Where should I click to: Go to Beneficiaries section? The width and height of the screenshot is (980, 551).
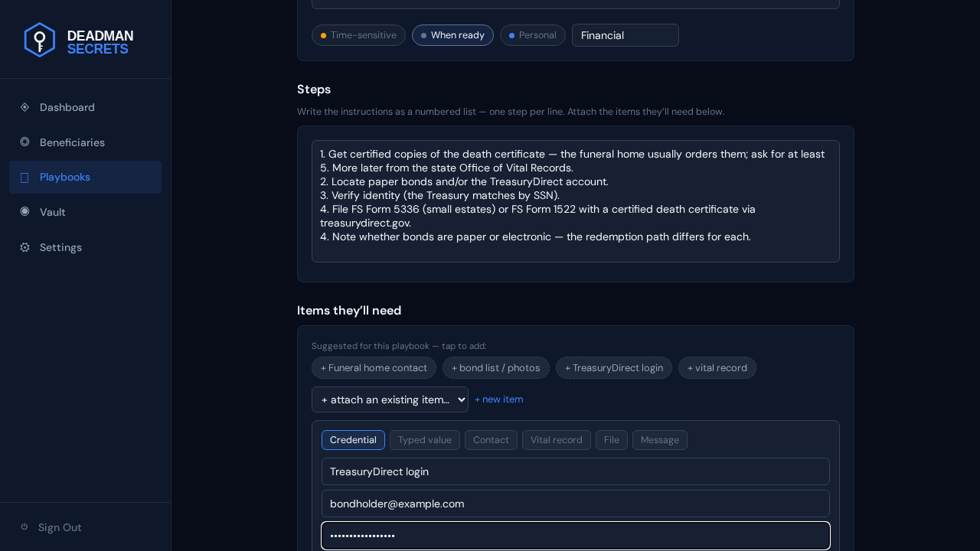point(85,142)
